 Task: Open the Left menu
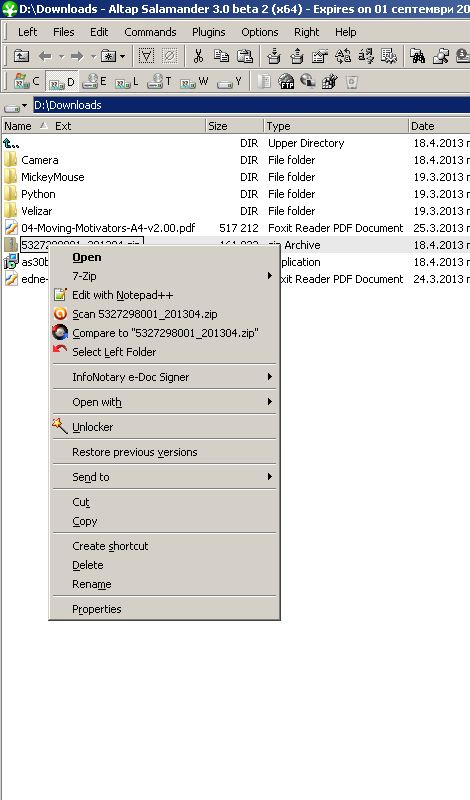(x=28, y=32)
